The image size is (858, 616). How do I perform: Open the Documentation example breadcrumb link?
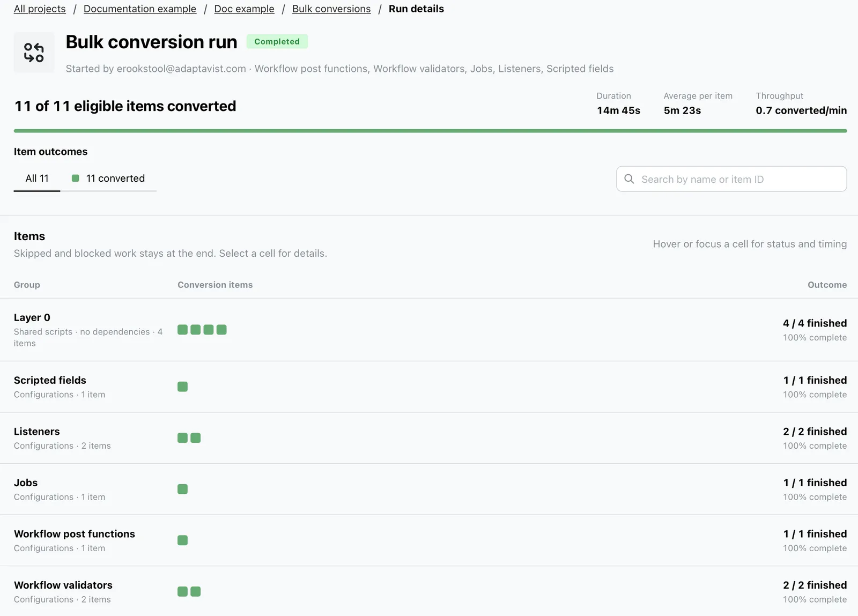tap(140, 9)
